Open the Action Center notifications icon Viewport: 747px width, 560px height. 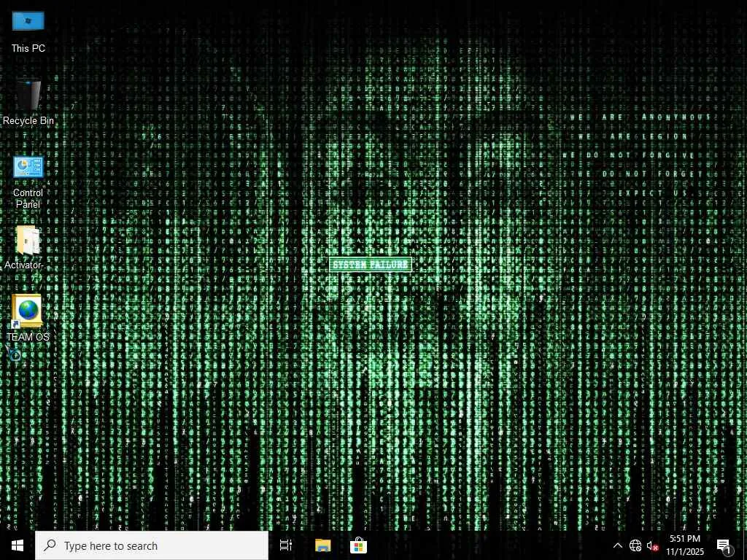724,546
